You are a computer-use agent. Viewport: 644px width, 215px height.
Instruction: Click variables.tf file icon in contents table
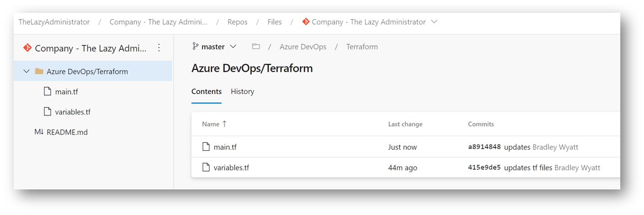206,168
